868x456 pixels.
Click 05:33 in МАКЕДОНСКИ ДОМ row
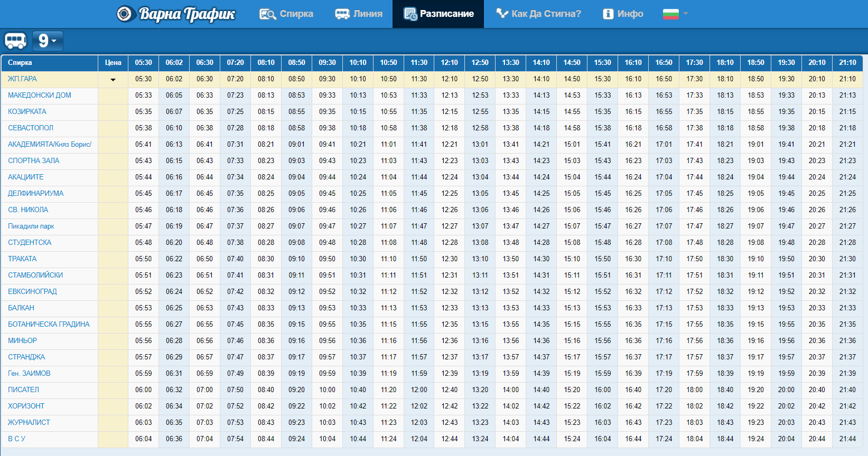coord(143,95)
